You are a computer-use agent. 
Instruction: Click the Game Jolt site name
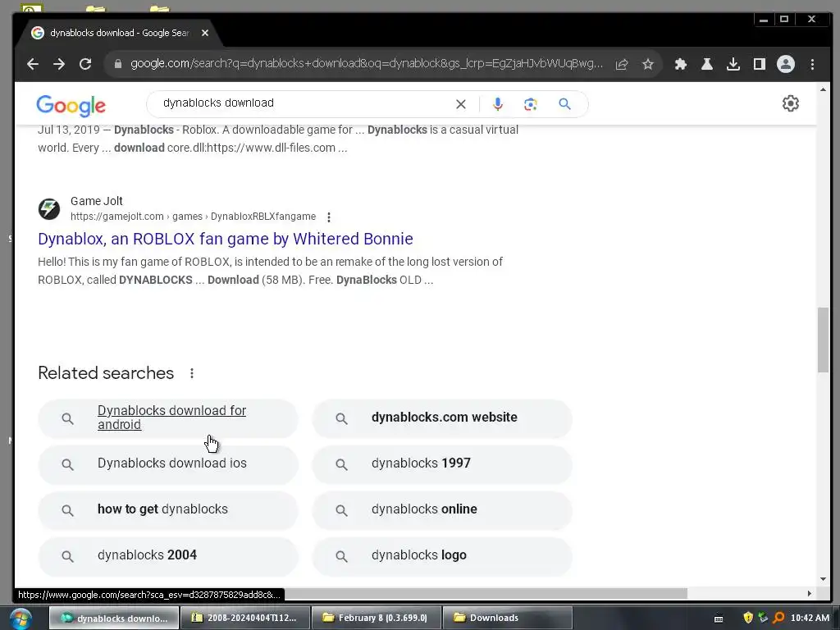97,201
